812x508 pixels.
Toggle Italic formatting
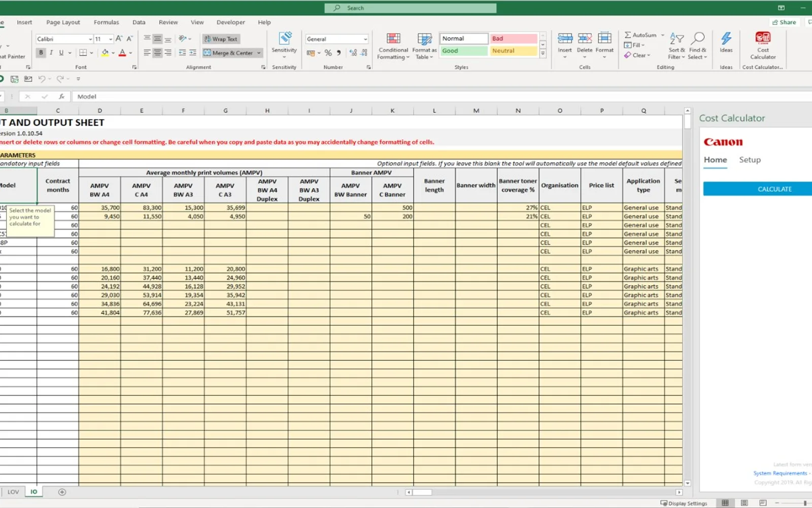click(51, 53)
